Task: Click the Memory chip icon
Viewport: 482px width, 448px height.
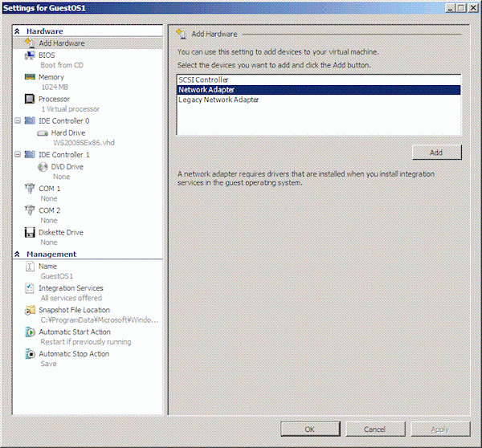Action: tap(30, 77)
